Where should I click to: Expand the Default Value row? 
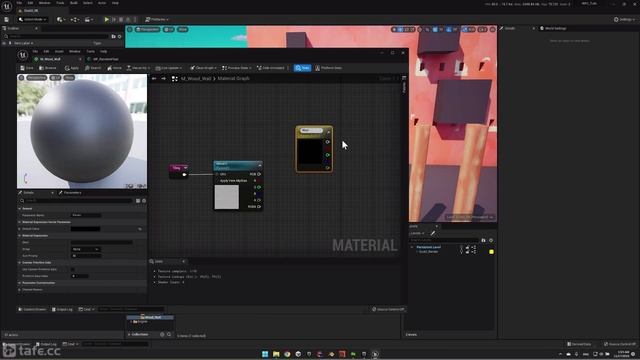click(19, 229)
